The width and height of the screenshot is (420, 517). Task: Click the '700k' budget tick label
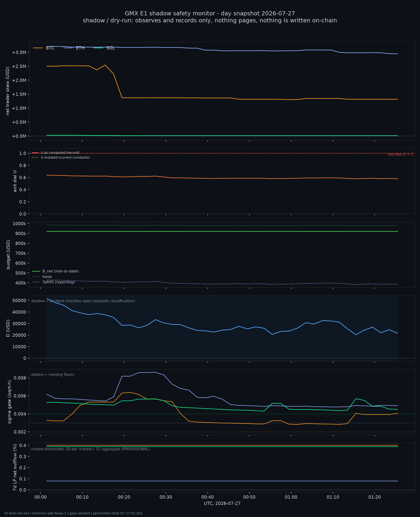pos(21,253)
